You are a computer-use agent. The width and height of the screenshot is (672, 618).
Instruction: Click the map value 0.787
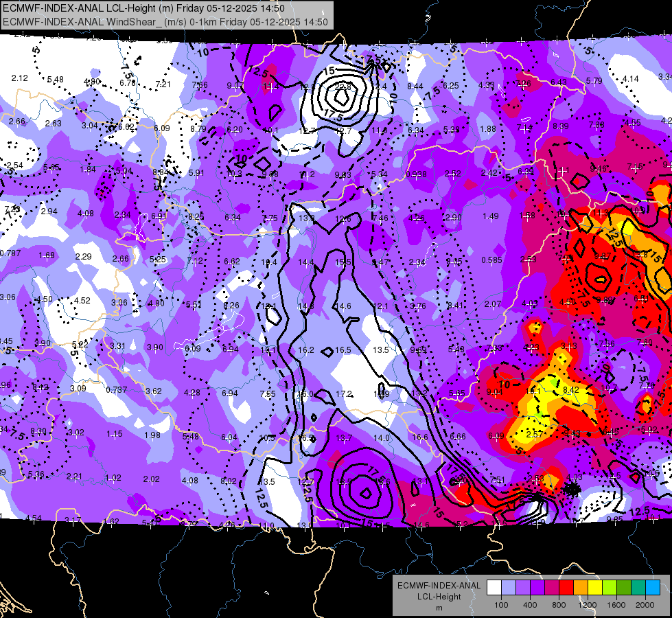tap(10, 253)
